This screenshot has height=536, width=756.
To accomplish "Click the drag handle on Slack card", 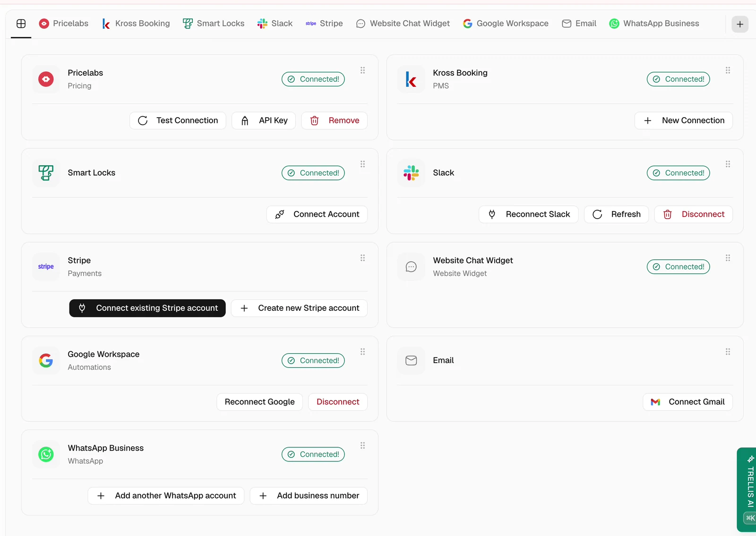I will pyautogui.click(x=728, y=164).
